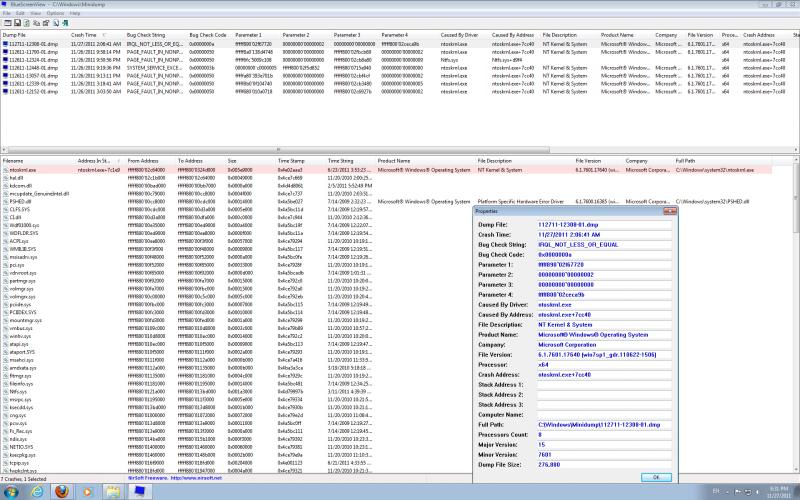The image size is (800, 500).
Task: Click the Properties toolbar icon
Action: pos(46,23)
